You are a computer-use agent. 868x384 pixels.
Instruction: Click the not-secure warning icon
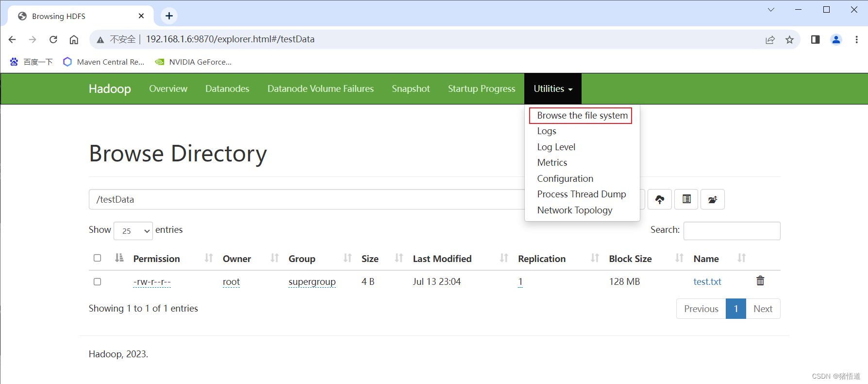pyautogui.click(x=100, y=39)
